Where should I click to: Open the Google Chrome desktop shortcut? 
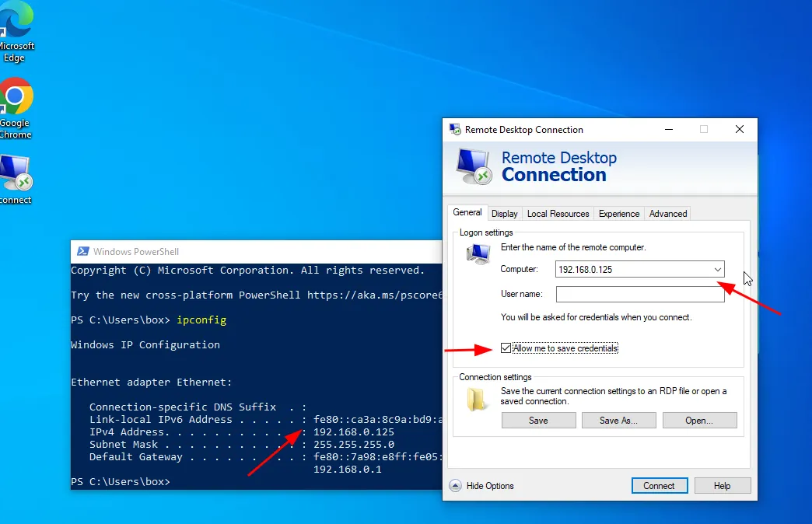pyautogui.click(x=16, y=97)
